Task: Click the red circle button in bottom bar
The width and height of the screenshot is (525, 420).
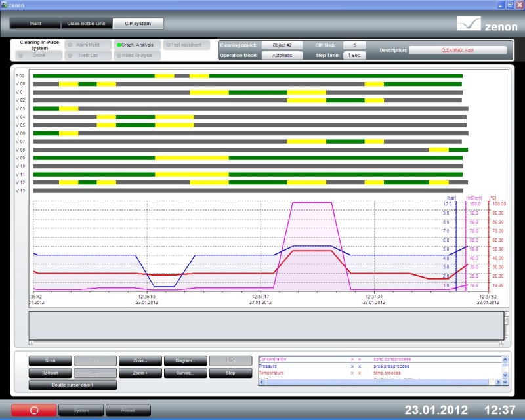Action: 33,410
